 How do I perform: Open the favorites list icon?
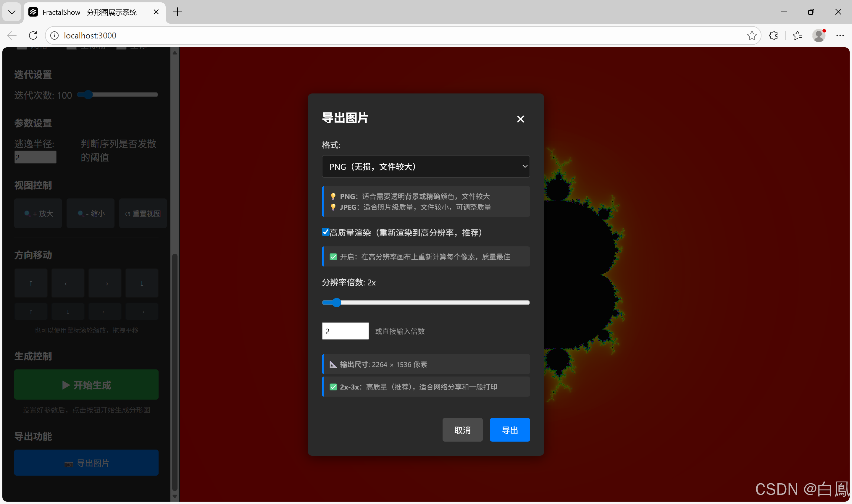pyautogui.click(x=797, y=35)
